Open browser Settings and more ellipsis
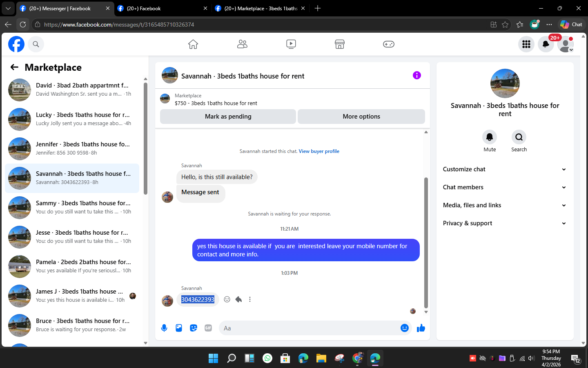588x368 pixels. pos(549,25)
